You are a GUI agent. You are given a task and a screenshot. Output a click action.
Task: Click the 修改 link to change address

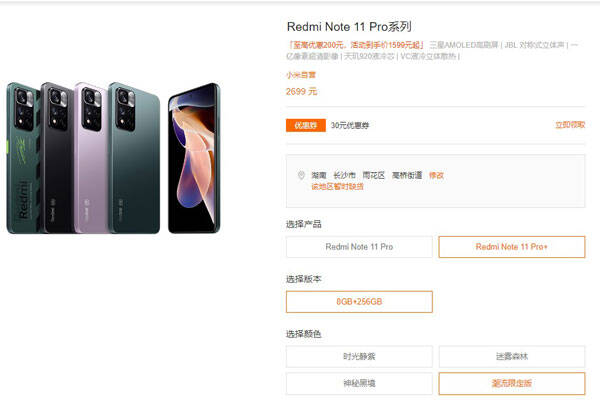click(x=436, y=175)
